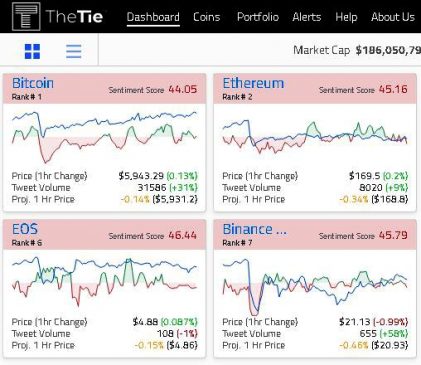Open the Binance coin link

click(x=255, y=229)
